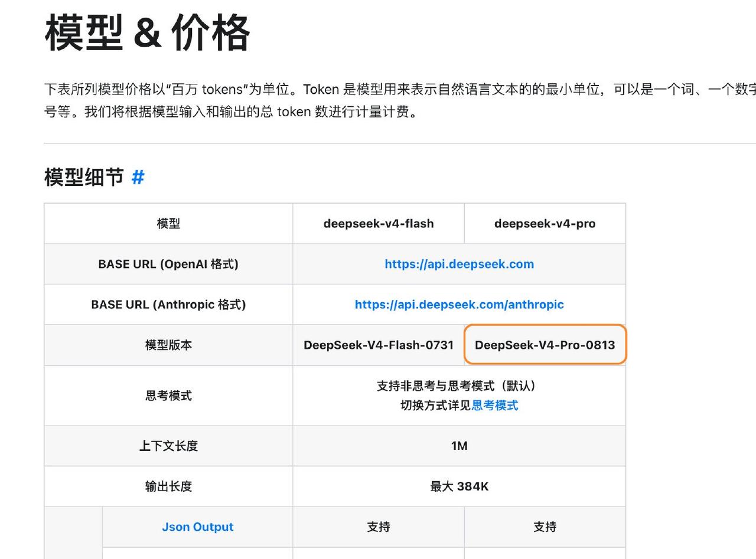The image size is (756, 559).
Task: Select the deepseek-v4-flash header cell
Action: pos(379,224)
